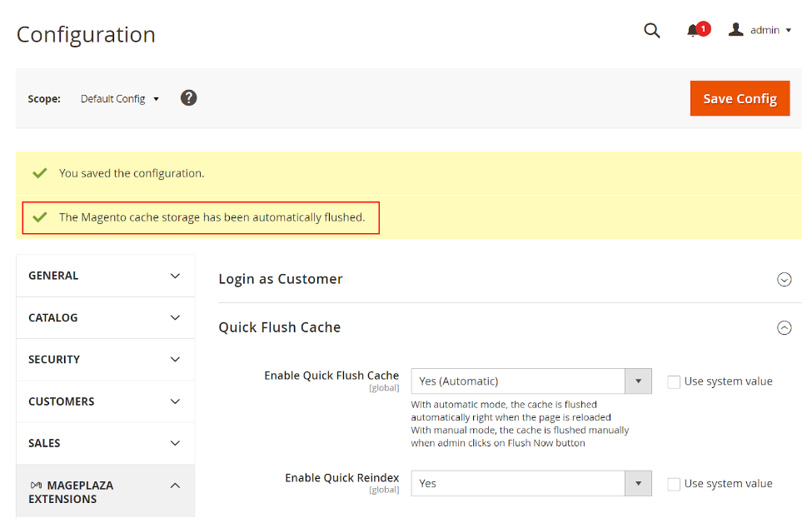Expand the Customers sidebar section
This screenshot has height=528, width=812.
click(x=105, y=401)
